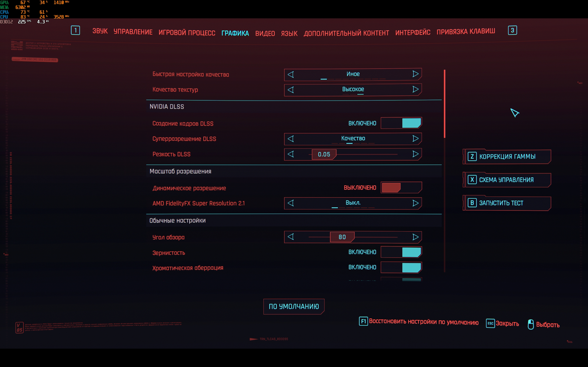Open the ПРИВЯЗКА КЛАВИШ tab

pyautogui.click(x=466, y=32)
